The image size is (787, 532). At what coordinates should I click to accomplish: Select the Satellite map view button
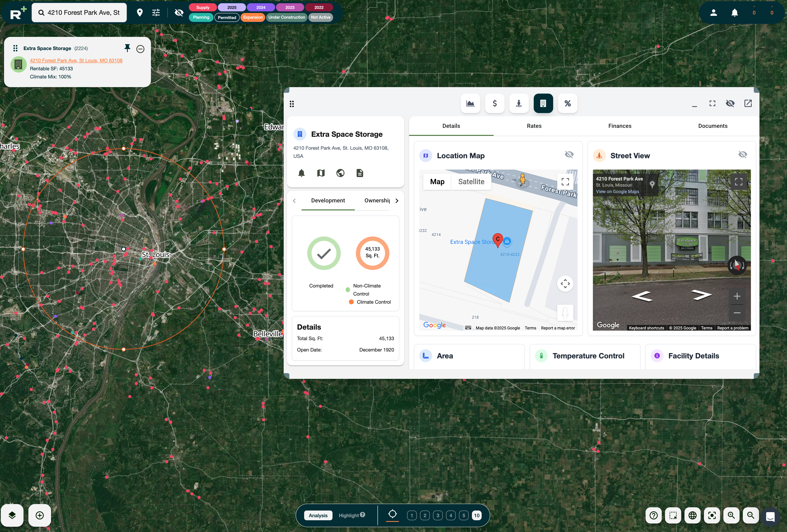[x=471, y=182]
